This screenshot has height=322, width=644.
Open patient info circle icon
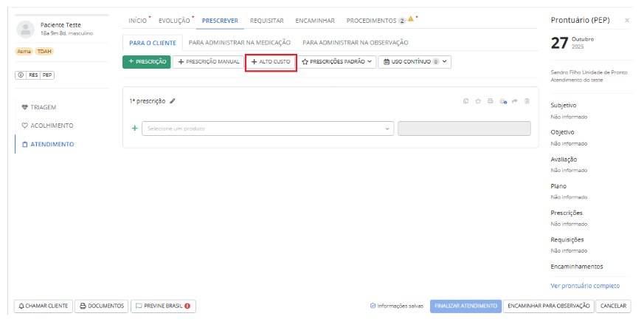tap(21, 75)
